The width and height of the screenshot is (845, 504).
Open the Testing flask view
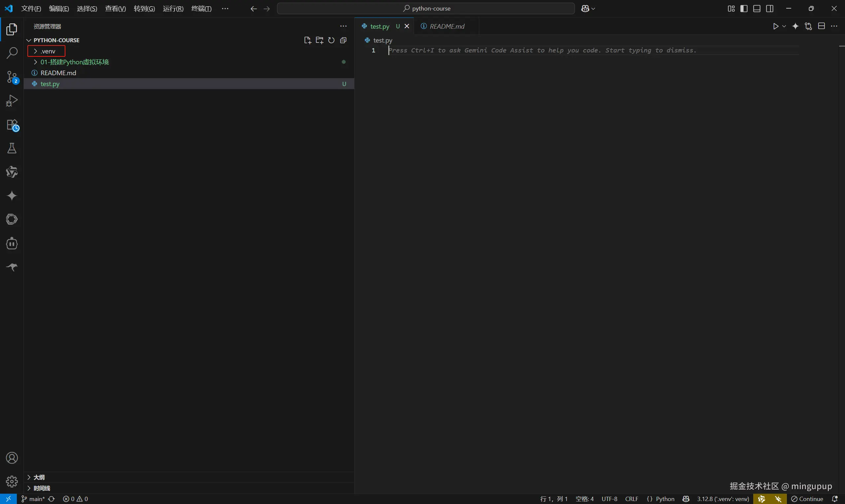pyautogui.click(x=12, y=148)
